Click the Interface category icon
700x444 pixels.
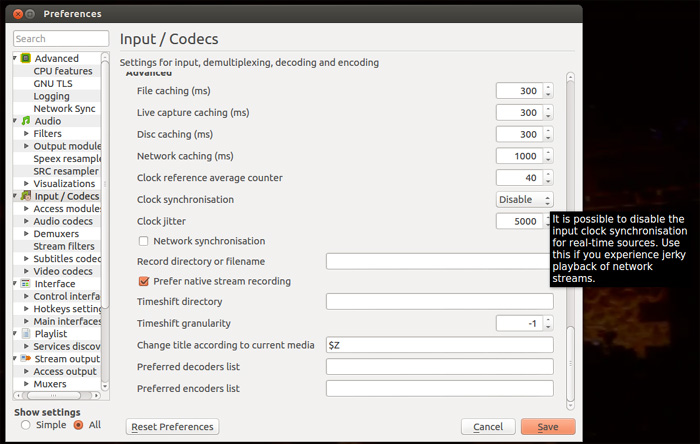[27, 284]
